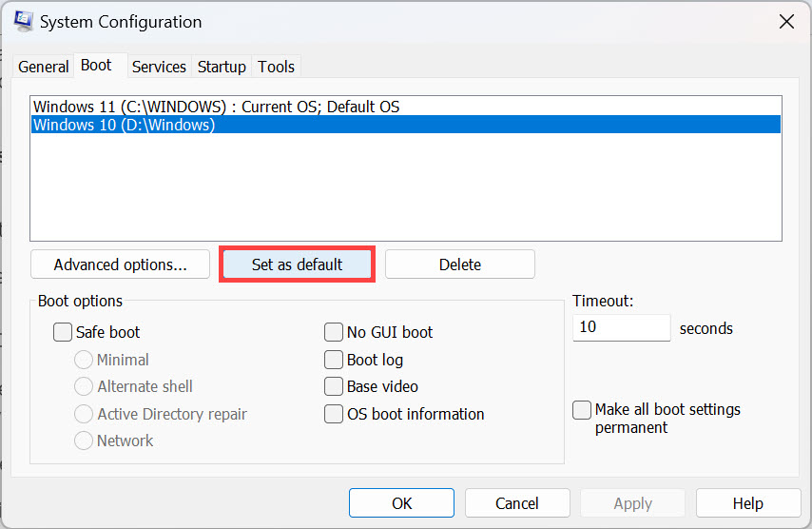Viewport: 812px width, 529px height.
Task: Check Make all boot settings permanent
Action: (582, 410)
